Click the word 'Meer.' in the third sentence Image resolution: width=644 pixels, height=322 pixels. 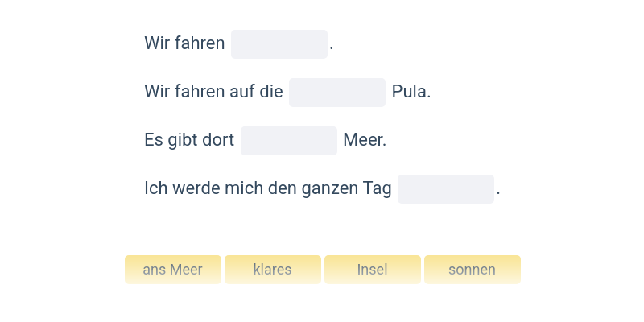(365, 141)
